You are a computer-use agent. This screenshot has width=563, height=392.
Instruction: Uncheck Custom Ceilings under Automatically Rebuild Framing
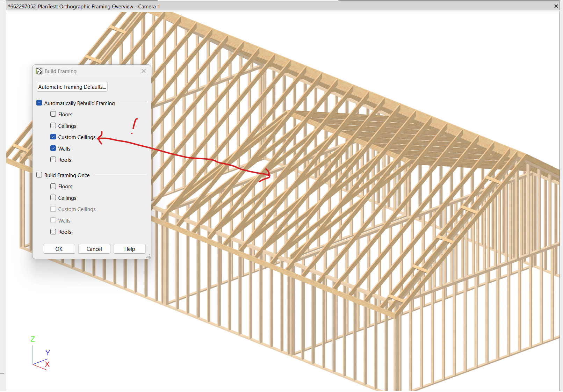coord(53,137)
